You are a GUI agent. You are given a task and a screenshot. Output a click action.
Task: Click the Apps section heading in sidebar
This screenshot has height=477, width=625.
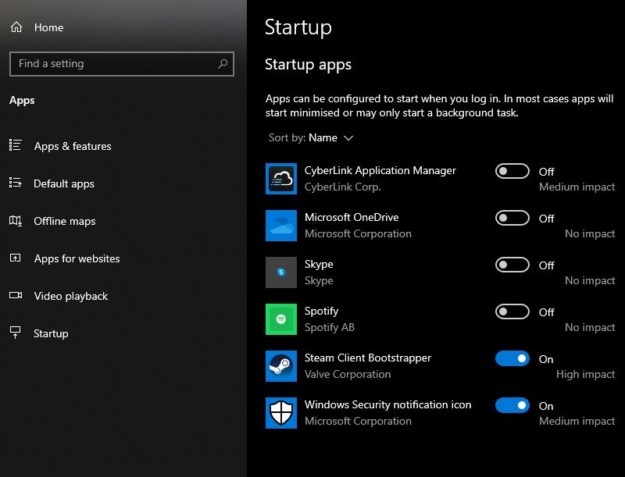click(x=22, y=100)
